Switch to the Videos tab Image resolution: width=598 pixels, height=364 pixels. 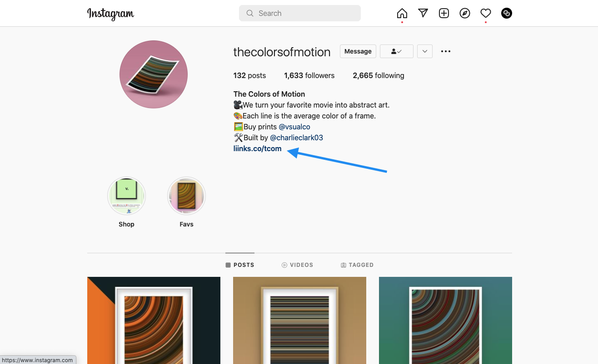pyautogui.click(x=297, y=265)
